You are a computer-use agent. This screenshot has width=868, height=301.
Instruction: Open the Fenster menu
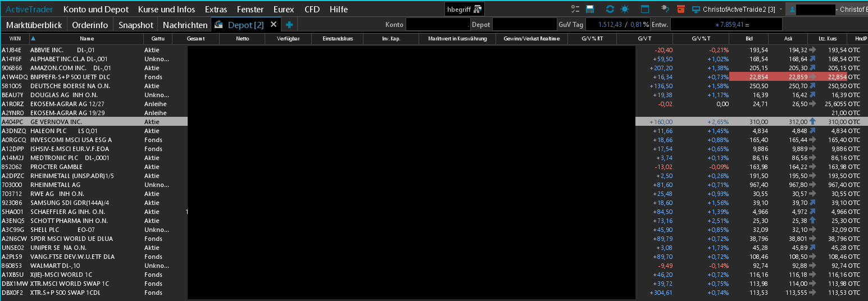coord(251,10)
